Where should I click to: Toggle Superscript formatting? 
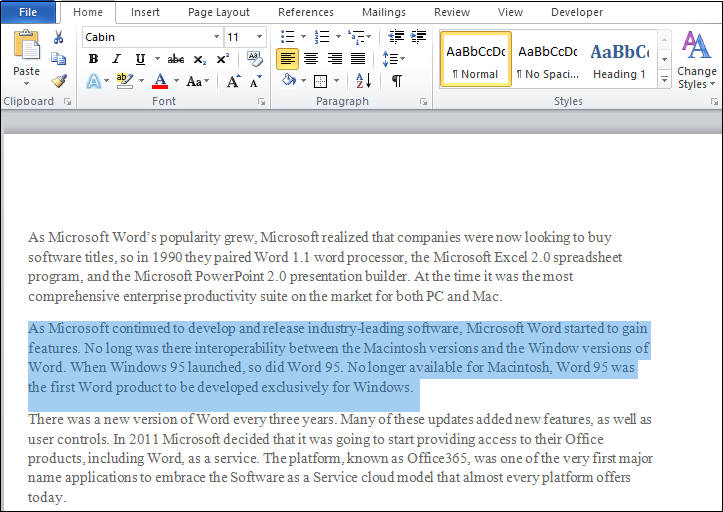[223, 59]
